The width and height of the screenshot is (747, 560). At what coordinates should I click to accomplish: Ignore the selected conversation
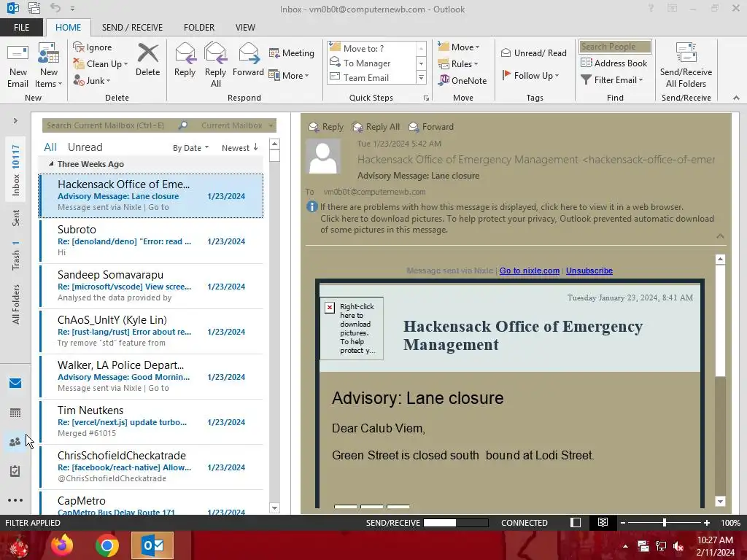(93, 47)
